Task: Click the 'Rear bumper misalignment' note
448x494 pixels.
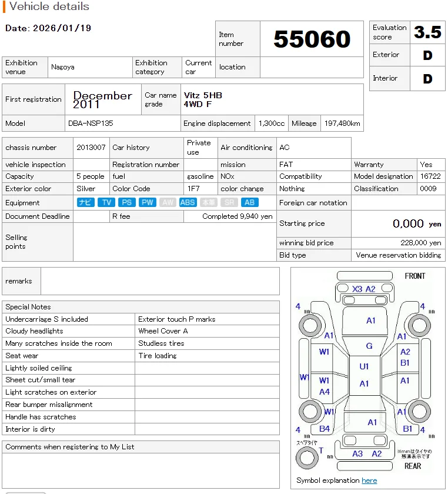Action: click(x=49, y=405)
